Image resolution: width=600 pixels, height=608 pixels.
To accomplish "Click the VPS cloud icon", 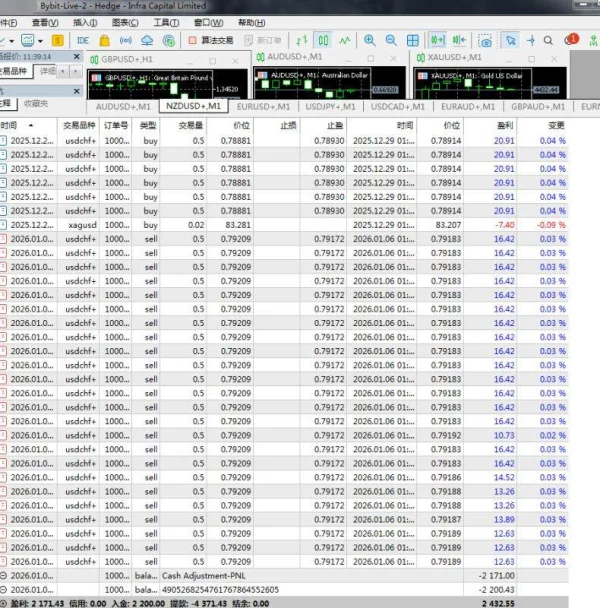I will pyautogui.click(x=147, y=40).
